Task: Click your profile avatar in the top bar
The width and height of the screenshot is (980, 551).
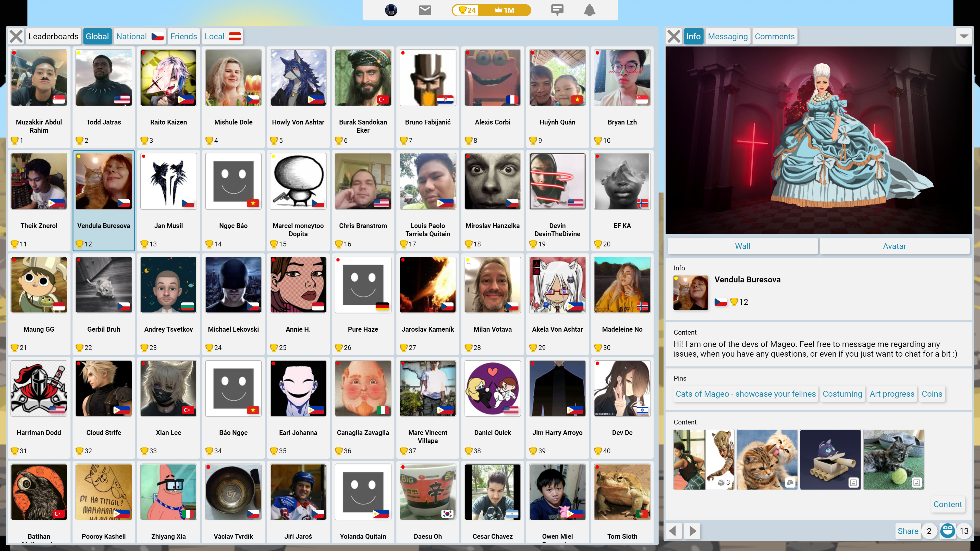Action: [x=391, y=10]
